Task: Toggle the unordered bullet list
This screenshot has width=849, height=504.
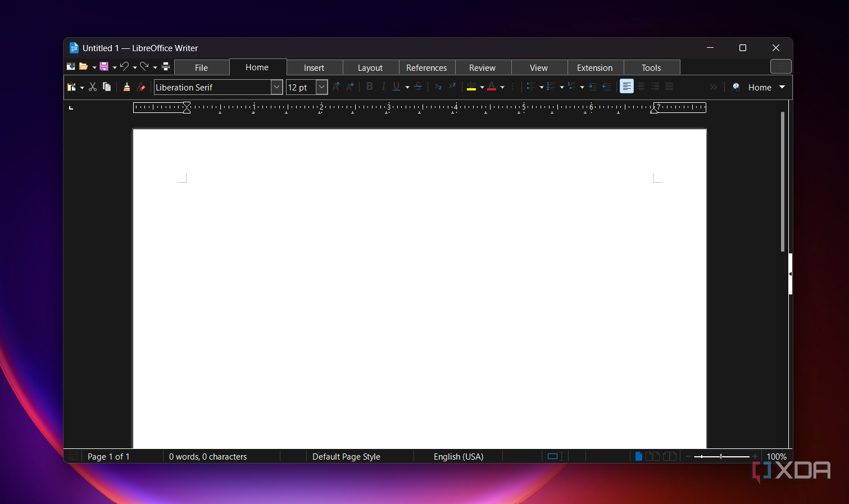Action: click(x=530, y=87)
